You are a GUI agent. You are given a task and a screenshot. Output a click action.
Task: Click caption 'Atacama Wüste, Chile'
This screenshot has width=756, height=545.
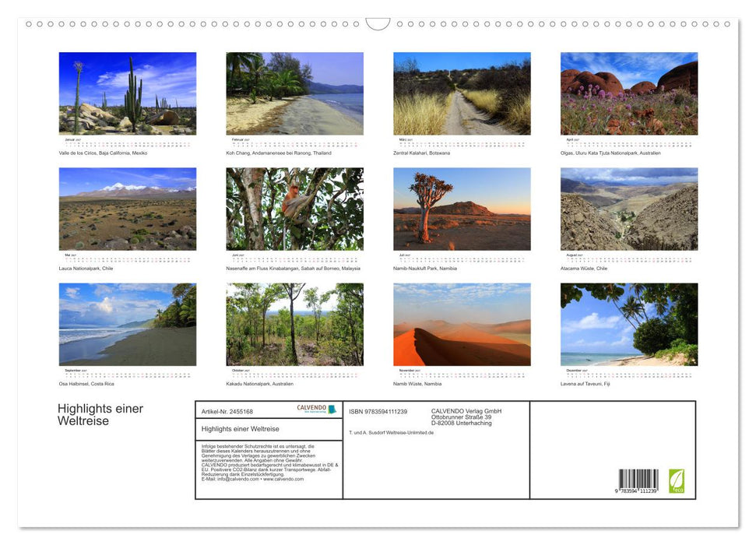584,268
